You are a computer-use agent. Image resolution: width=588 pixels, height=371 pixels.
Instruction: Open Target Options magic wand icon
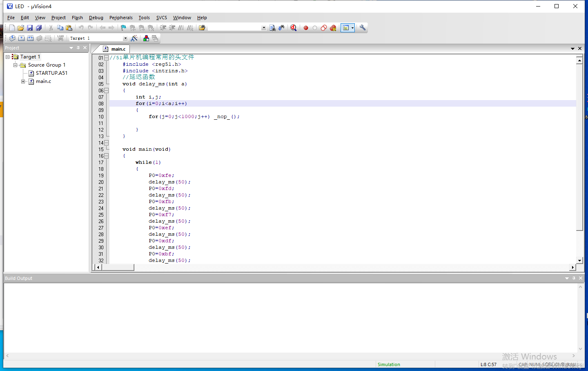[134, 38]
